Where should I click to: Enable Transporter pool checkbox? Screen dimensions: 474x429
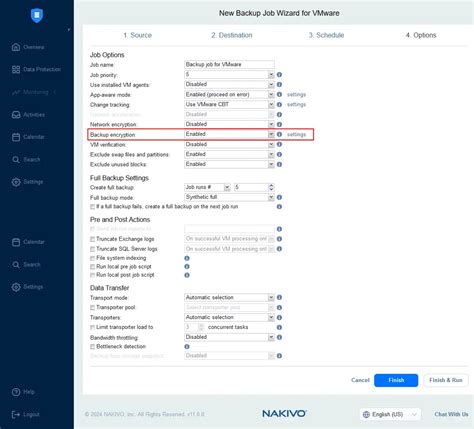pyautogui.click(x=92, y=308)
